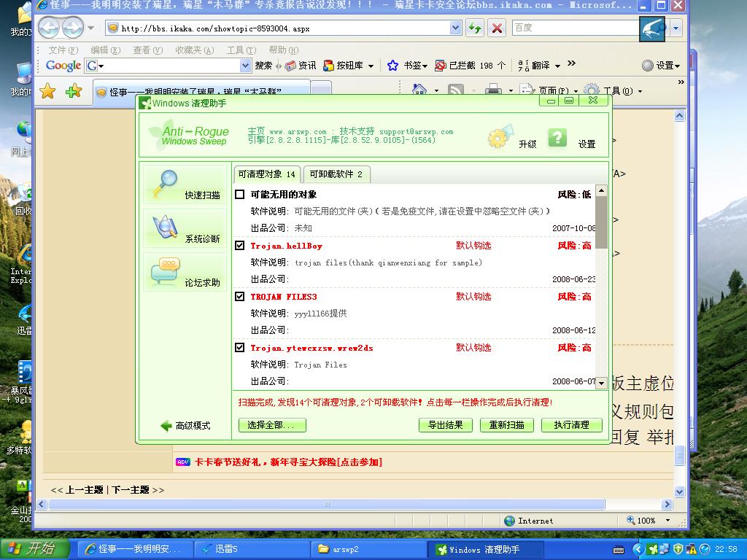Open the zoom level dropdown arrow
The image size is (747, 560).
pyautogui.click(x=667, y=521)
